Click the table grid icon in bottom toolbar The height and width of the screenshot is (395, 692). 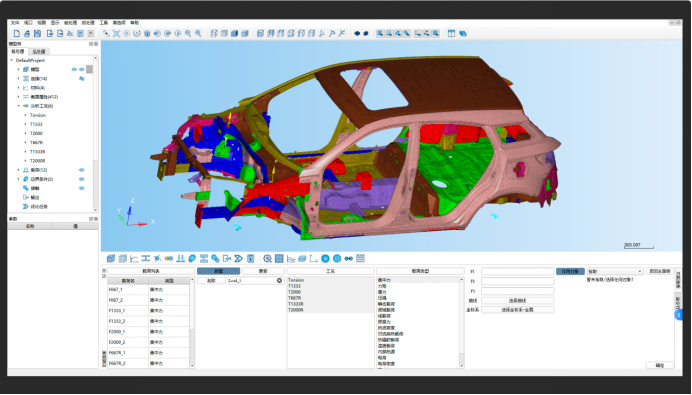pos(279,258)
